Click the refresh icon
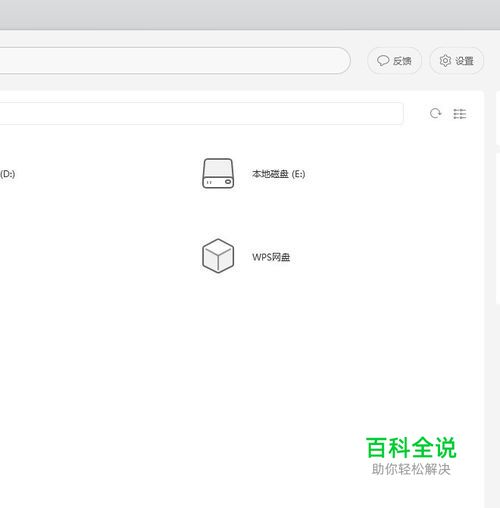This screenshot has height=508, width=500. pos(435,114)
